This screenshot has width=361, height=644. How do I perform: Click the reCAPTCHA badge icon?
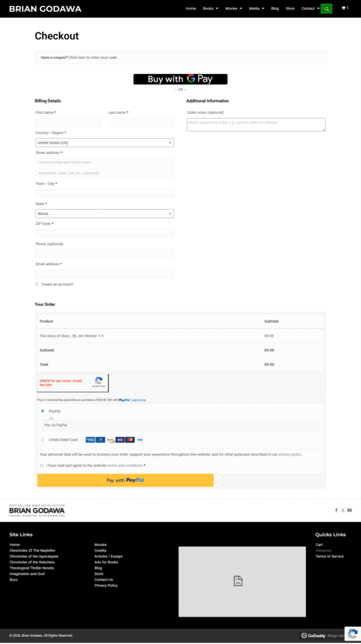[x=353, y=634]
